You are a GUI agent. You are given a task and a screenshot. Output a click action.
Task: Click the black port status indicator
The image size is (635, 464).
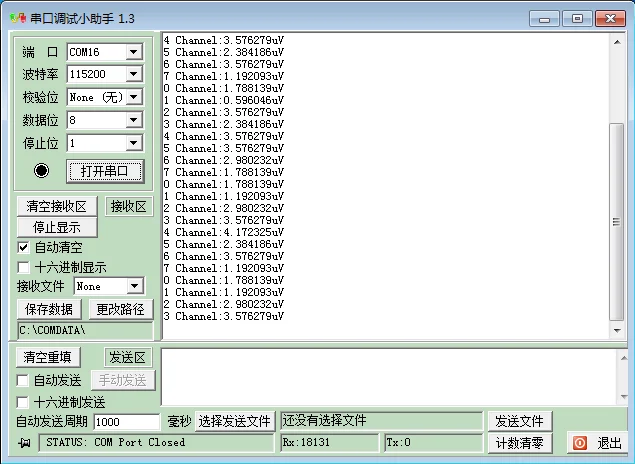(41, 170)
